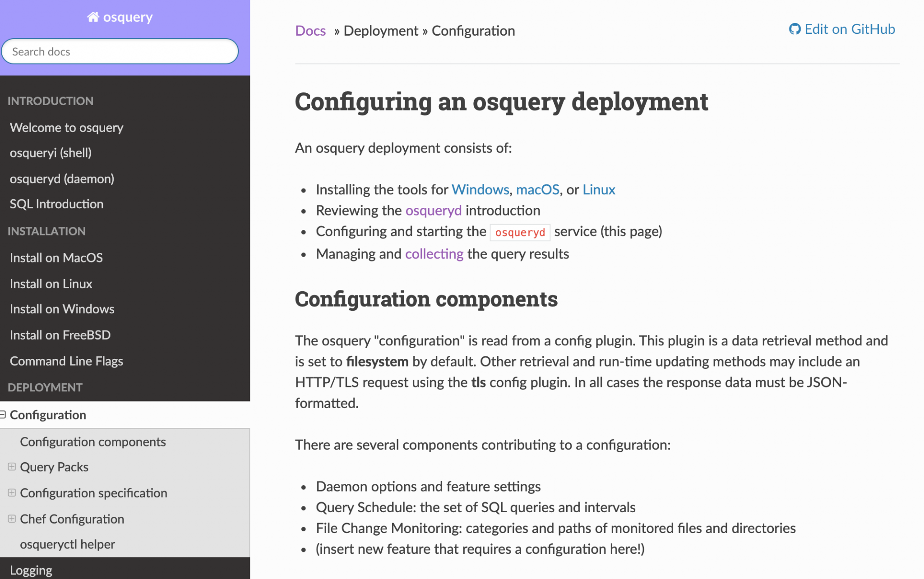Select osqueryctl helper subsection

click(67, 544)
